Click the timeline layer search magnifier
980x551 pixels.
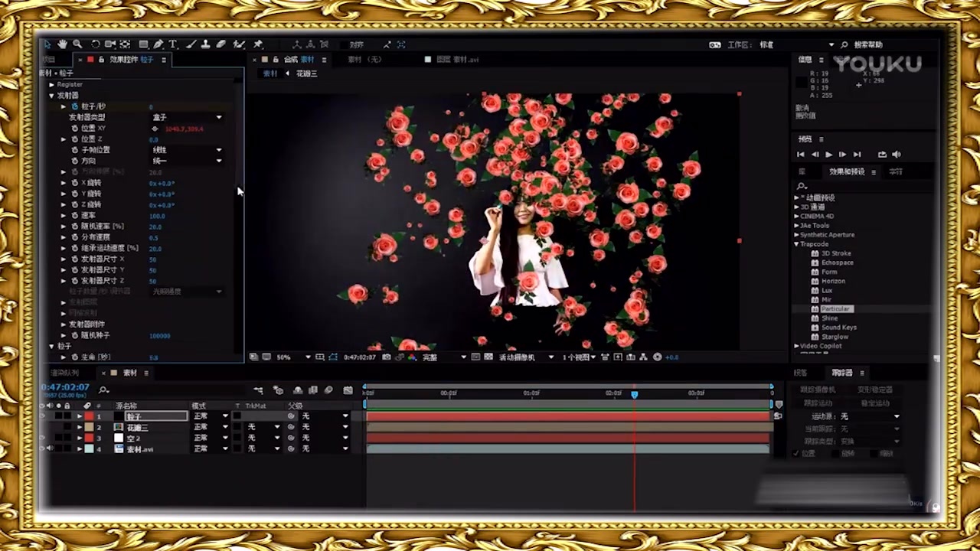click(x=103, y=390)
